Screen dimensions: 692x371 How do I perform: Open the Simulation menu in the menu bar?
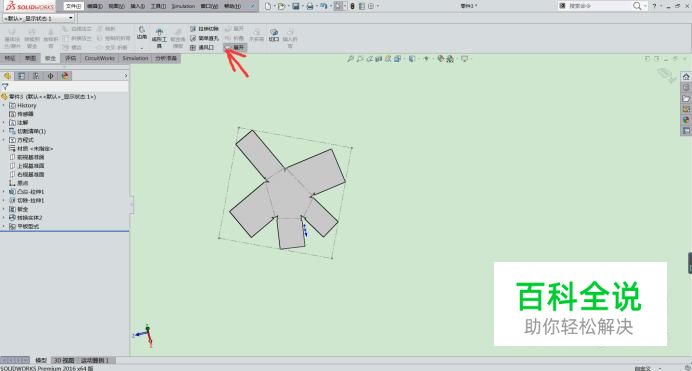click(183, 6)
